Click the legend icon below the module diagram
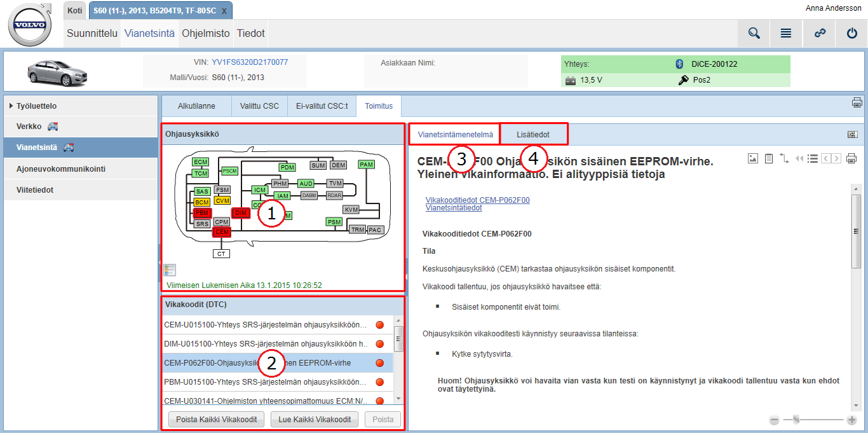The width and height of the screenshot is (868, 433). click(x=170, y=270)
